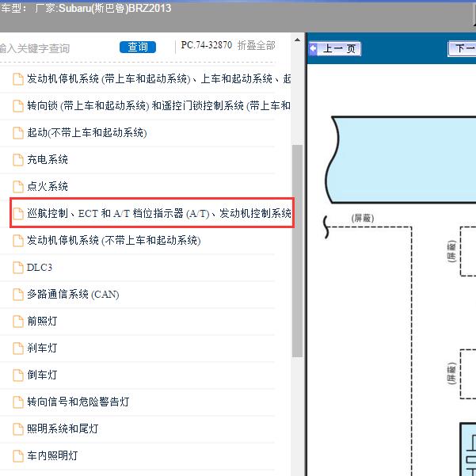The height and width of the screenshot is (476, 476).
Task: Open 发动机停机系统 (不带上车和起动系统) entry
Action: click(114, 241)
